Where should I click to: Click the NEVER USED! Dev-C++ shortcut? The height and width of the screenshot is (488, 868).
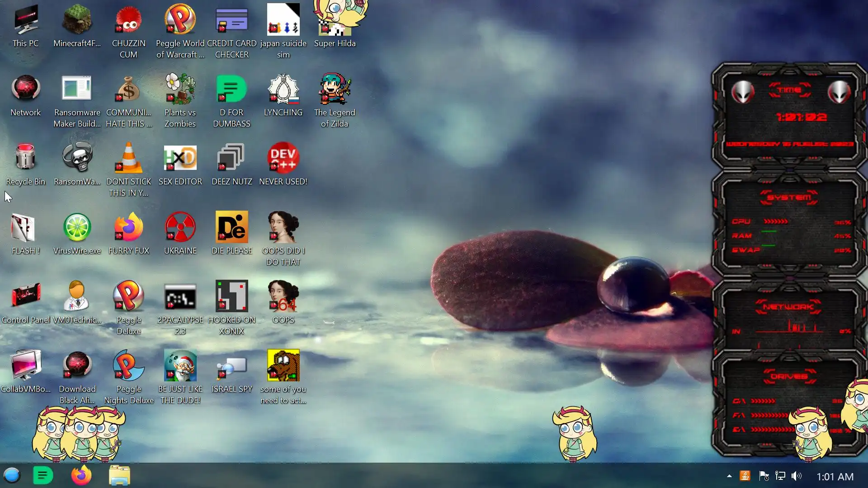pos(283,158)
